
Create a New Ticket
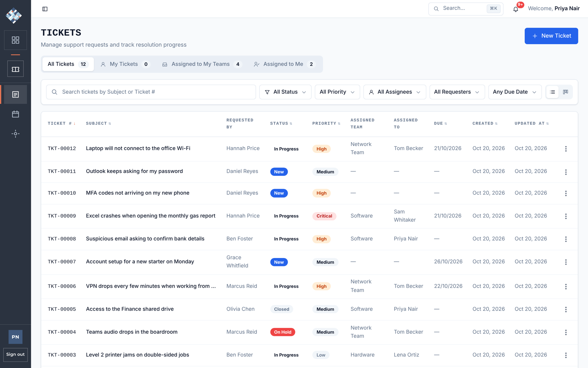click(x=551, y=36)
